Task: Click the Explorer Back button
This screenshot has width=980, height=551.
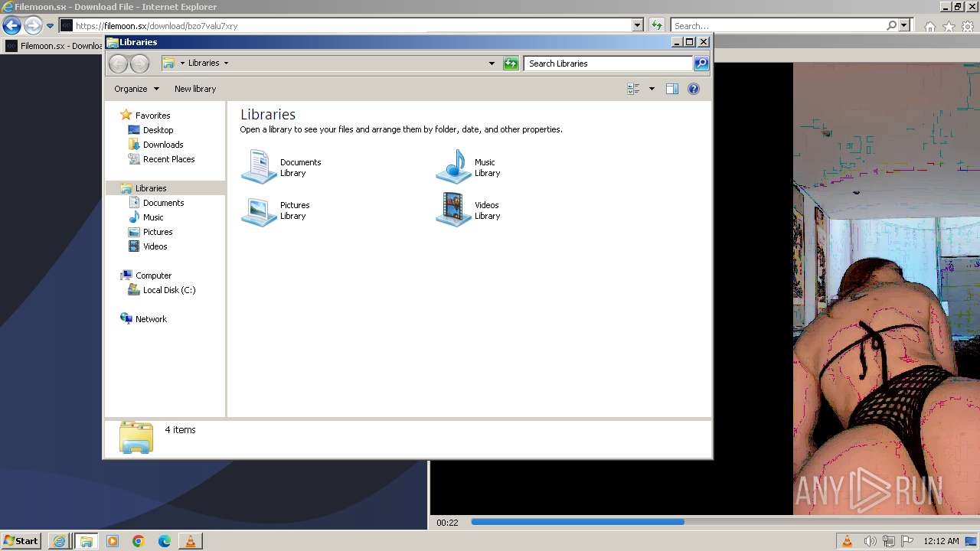Action: point(118,64)
